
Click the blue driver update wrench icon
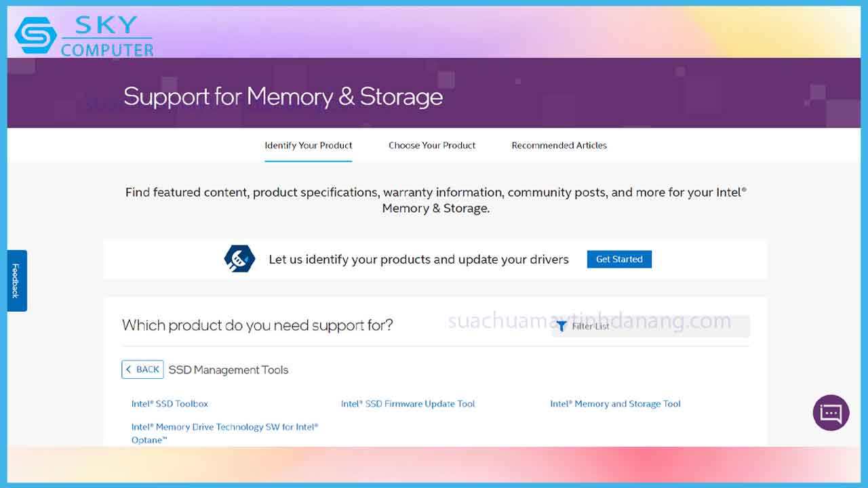[239, 259]
